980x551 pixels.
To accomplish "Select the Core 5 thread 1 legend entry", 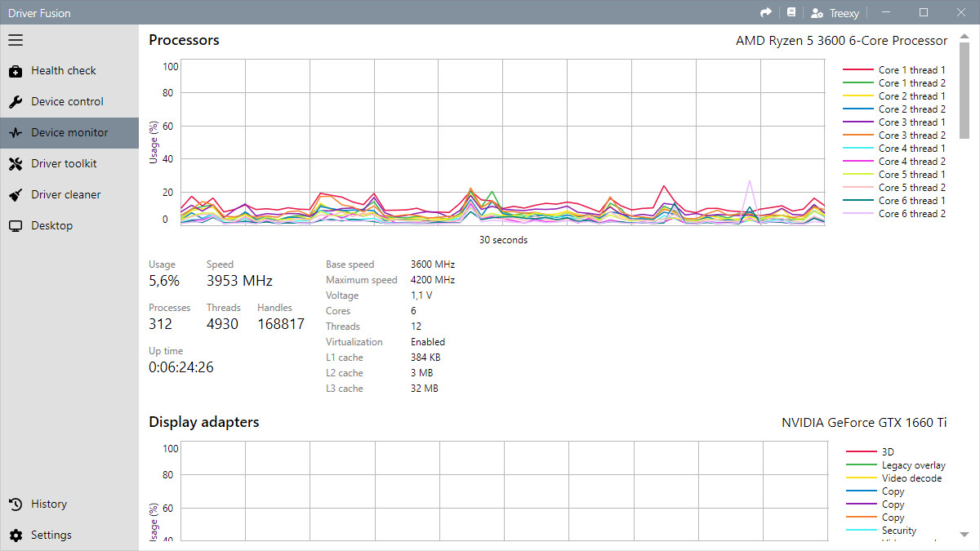I will click(894, 175).
